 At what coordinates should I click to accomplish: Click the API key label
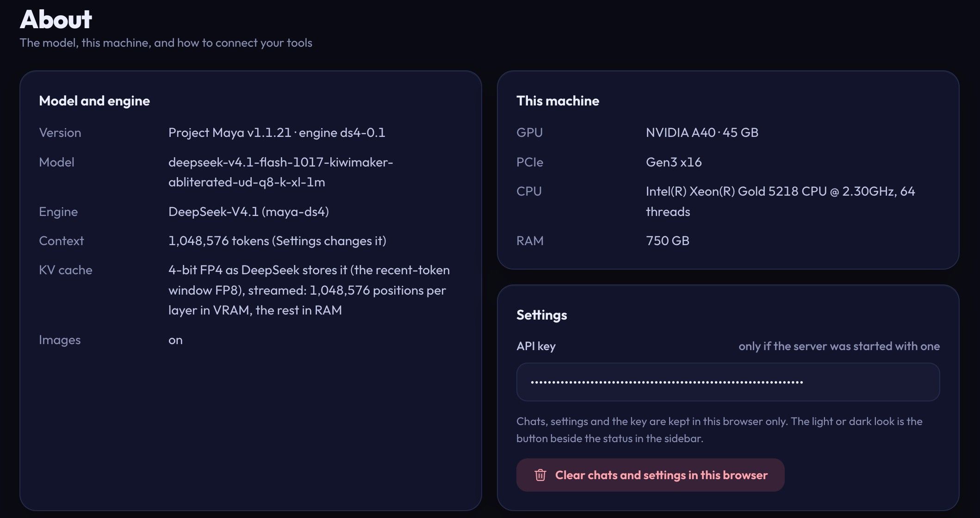pos(536,346)
